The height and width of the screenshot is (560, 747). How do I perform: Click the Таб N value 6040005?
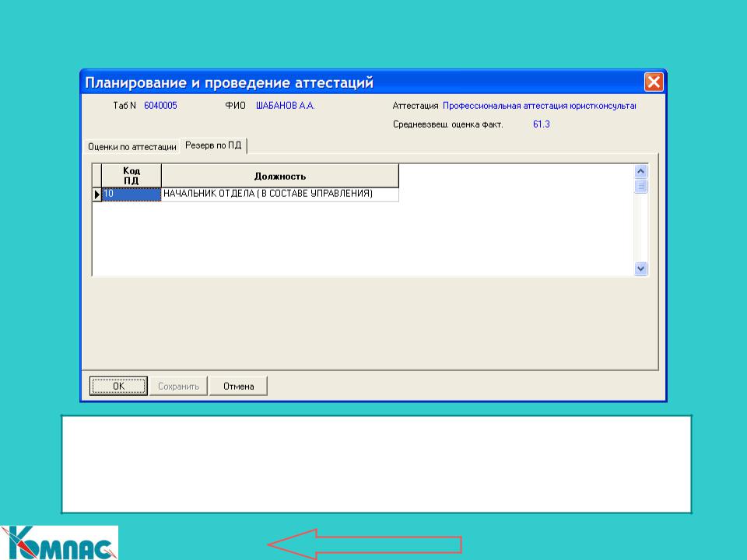160,106
